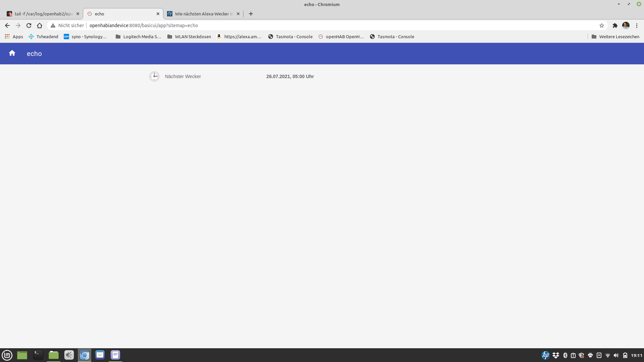Open the 19:11 clock calendar
Image resolution: width=644 pixels, height=362 pixels.
point(637,355)
